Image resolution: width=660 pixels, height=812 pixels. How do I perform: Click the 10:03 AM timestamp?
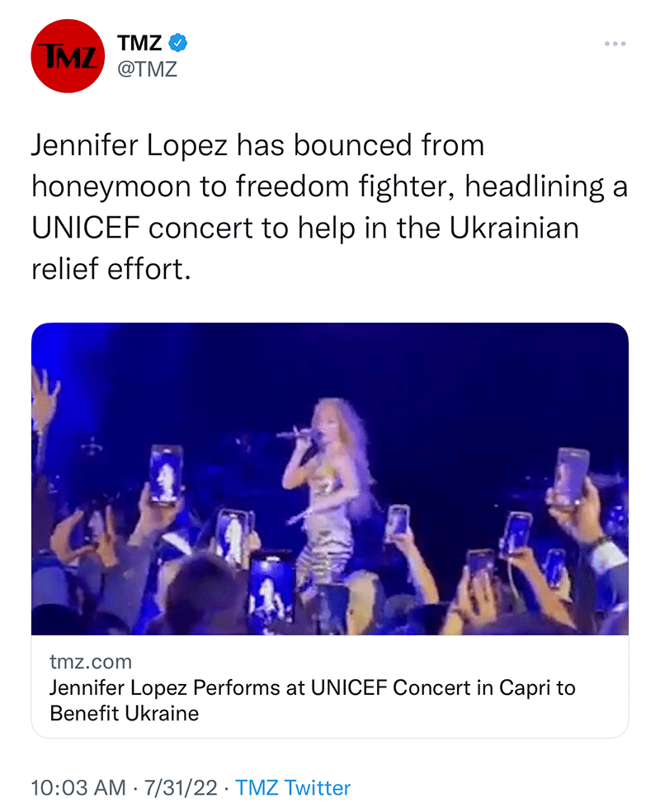point(79,787)
